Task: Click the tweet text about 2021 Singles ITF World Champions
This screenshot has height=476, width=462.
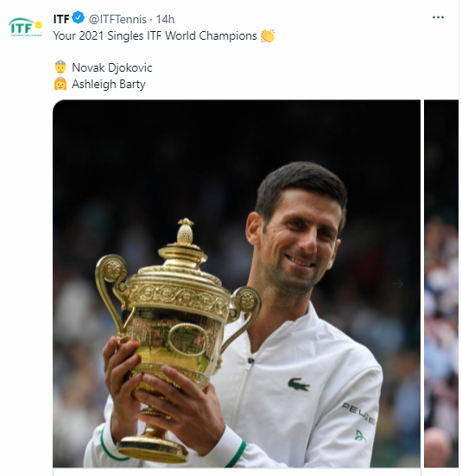Action: [x=155, y=35]
